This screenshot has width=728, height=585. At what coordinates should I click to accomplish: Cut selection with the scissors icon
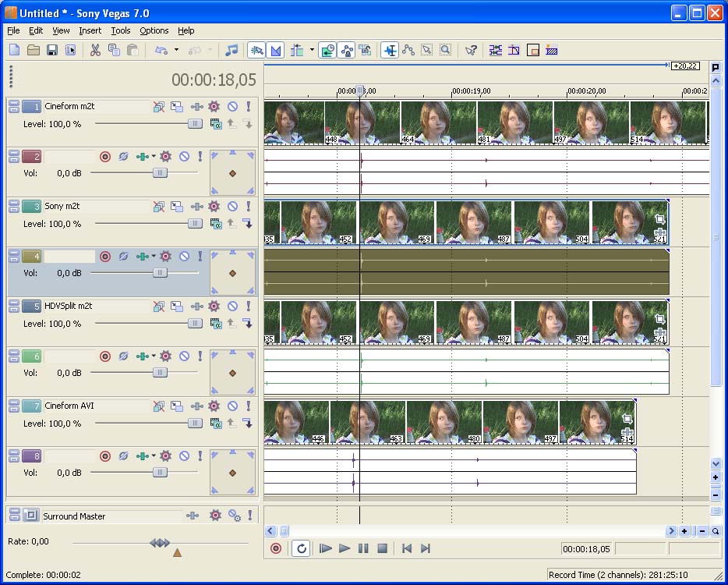click(95, 50)
